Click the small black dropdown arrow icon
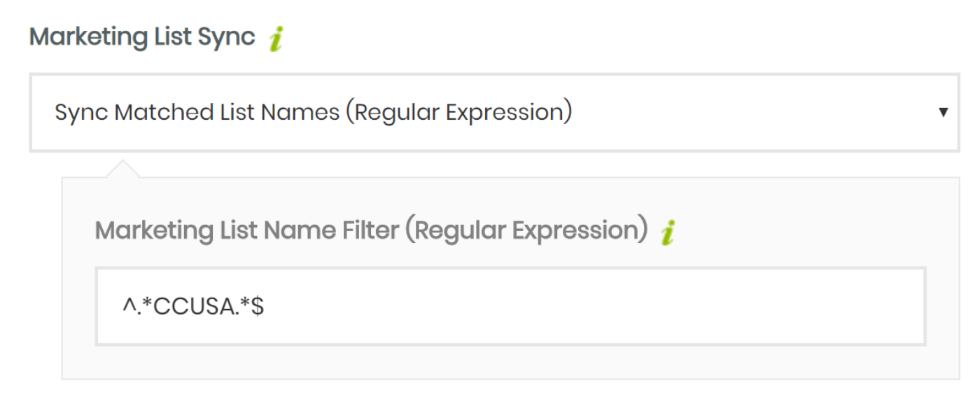The width and height of the screenshot is (980, 407). pos(943,112)
